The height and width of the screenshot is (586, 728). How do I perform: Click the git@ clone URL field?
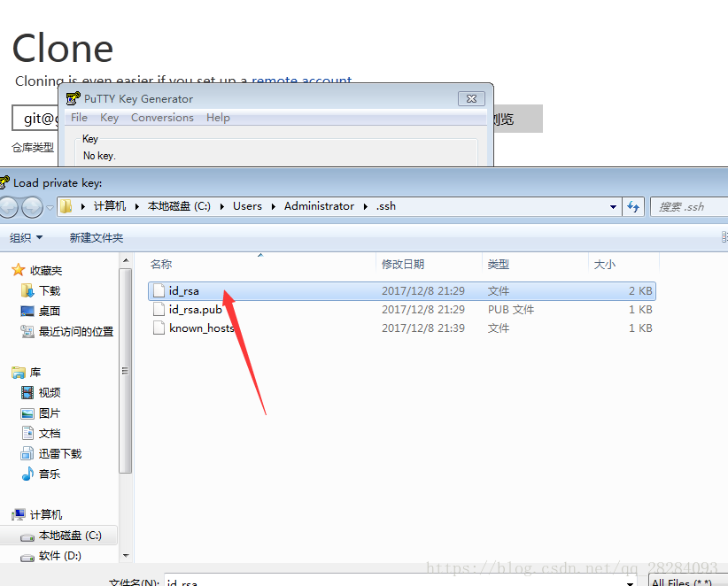(x=36, y=120)
